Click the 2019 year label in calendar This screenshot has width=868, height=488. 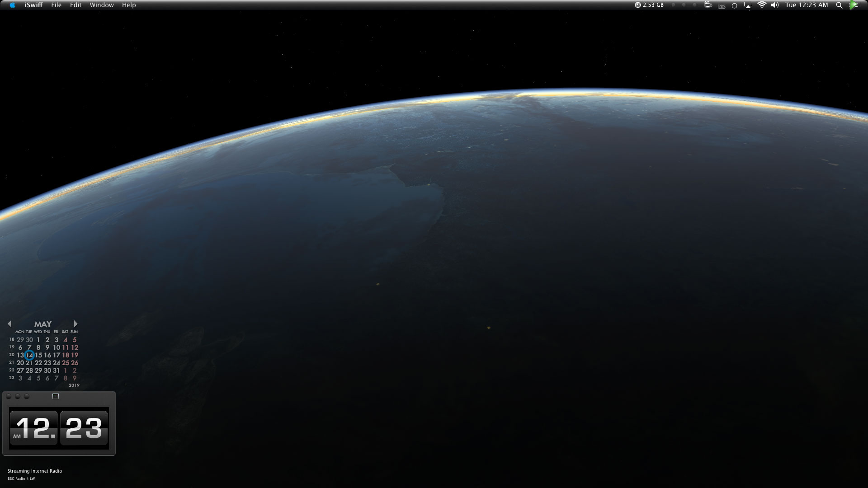click(74, 385)
